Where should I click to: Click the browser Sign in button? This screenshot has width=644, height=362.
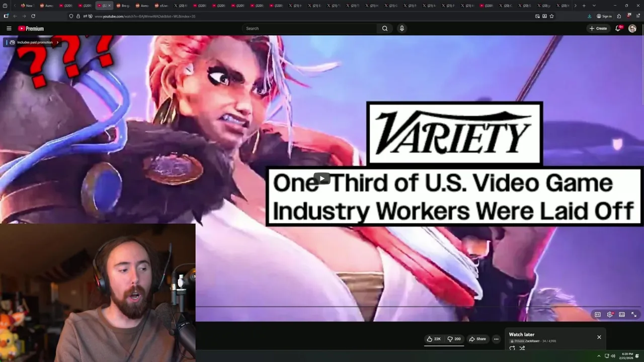(604, 16)
